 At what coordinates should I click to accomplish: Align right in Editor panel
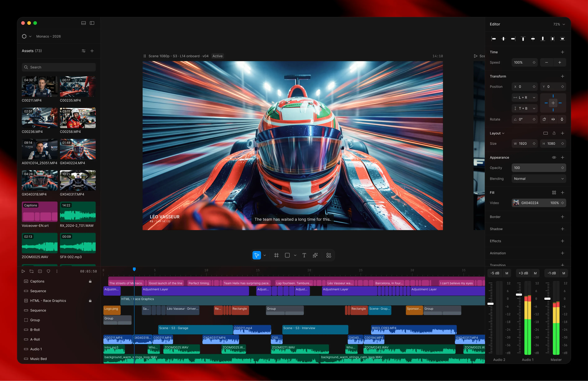513,39
